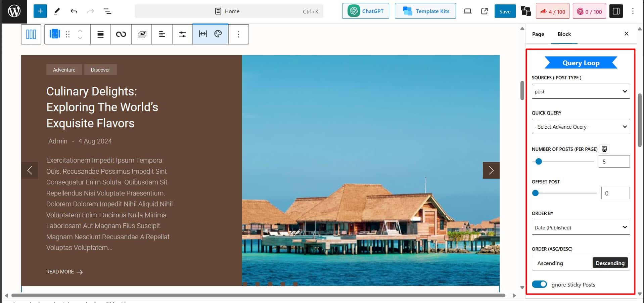Open the blocks plugin icon beside Save
The height and width of the screenshot is (303, 644).
coord(525,11)
